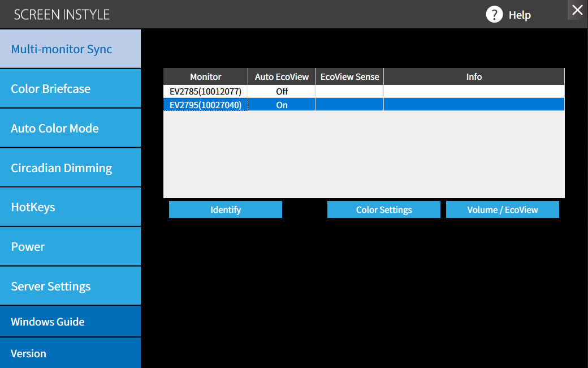Click the Identify button

226,209
